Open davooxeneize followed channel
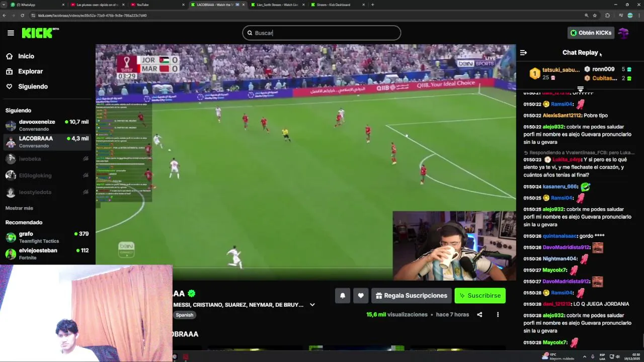The width and height of the screenshot is (644, 362). tap(47, 125)
